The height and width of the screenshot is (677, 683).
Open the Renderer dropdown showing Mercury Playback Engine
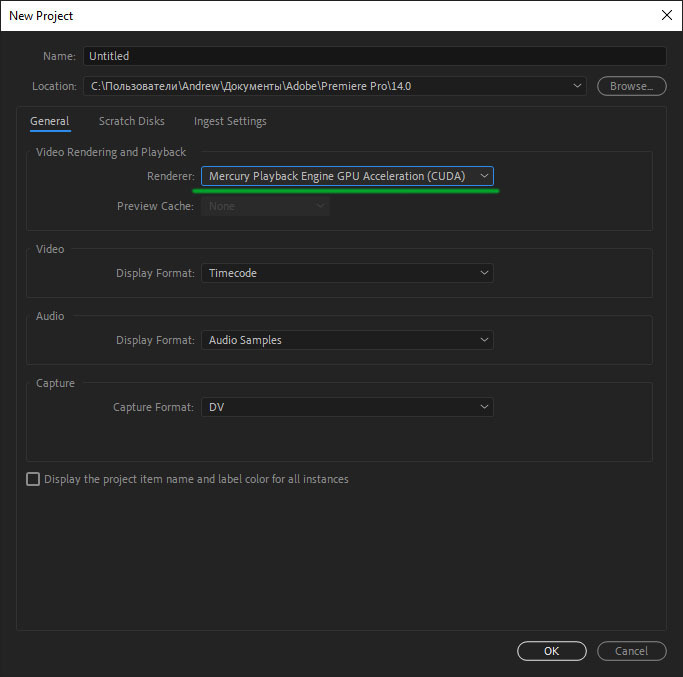tap(346, 176)
